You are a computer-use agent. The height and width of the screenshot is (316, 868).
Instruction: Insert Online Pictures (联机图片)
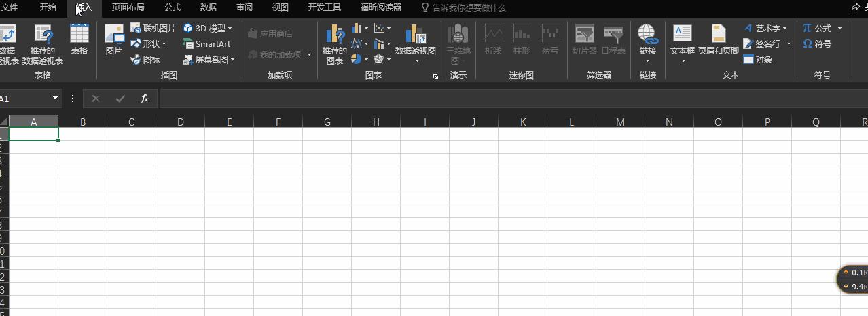(x=153, y=29)
